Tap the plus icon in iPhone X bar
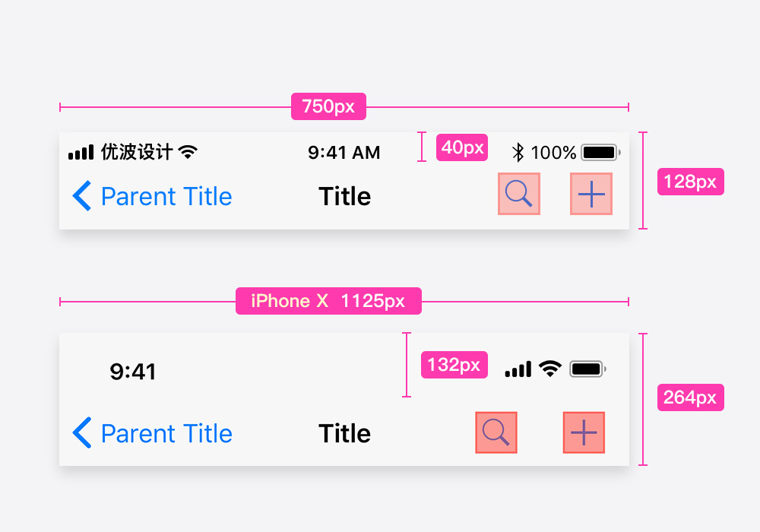Viewport: 760px width, 532px height. pos(584,432)
